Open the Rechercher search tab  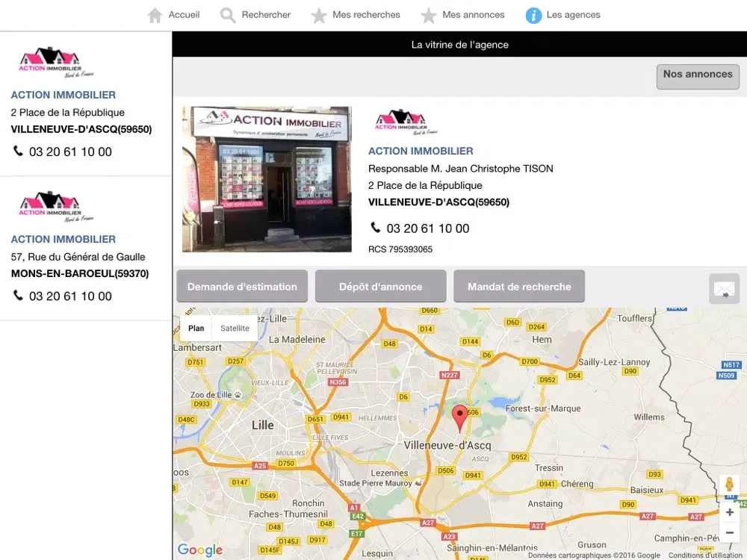click(255, 15)
